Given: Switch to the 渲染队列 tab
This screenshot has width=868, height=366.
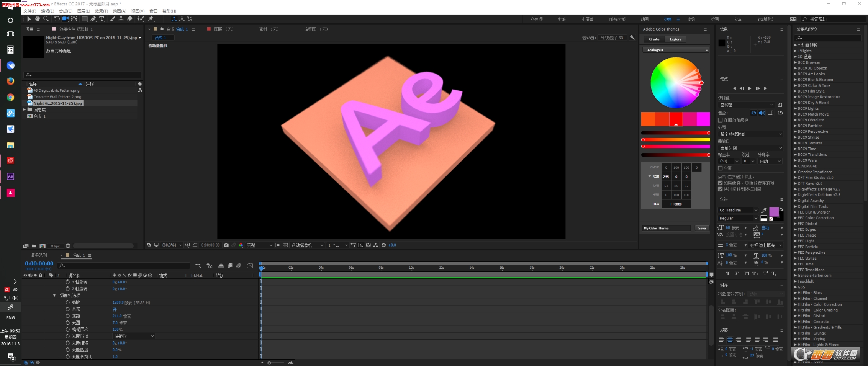Looking at the screenshot, I should tap(39, 255).
